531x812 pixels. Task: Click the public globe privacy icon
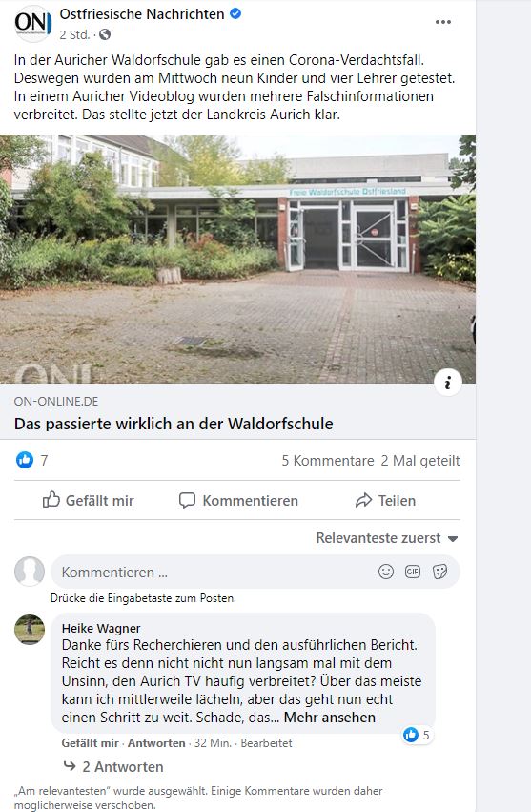[x=105, y=34]
